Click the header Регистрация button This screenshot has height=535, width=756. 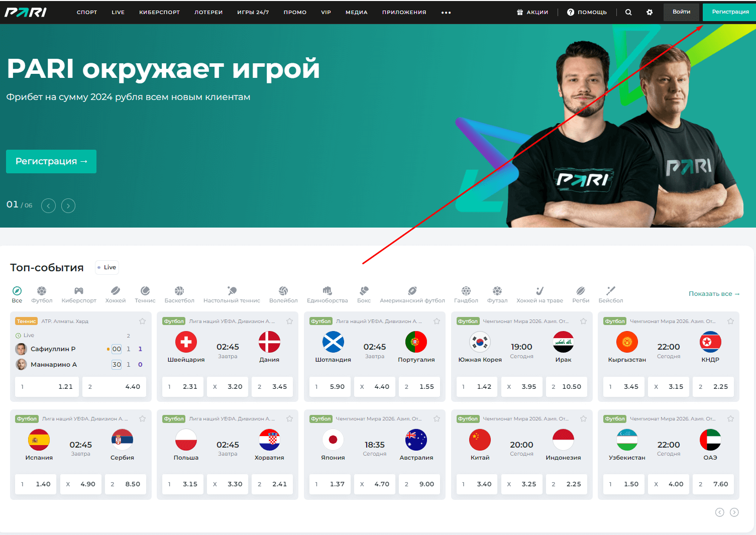[729, 12]
